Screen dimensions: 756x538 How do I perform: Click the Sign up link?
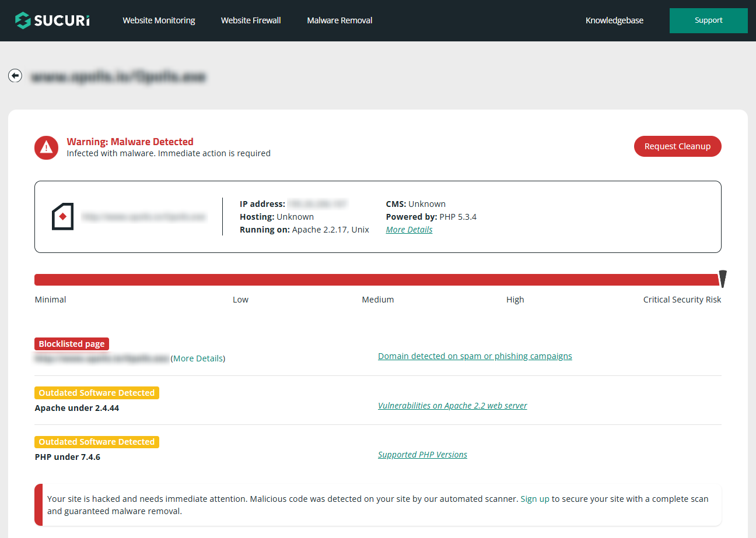tap(535, 499)
